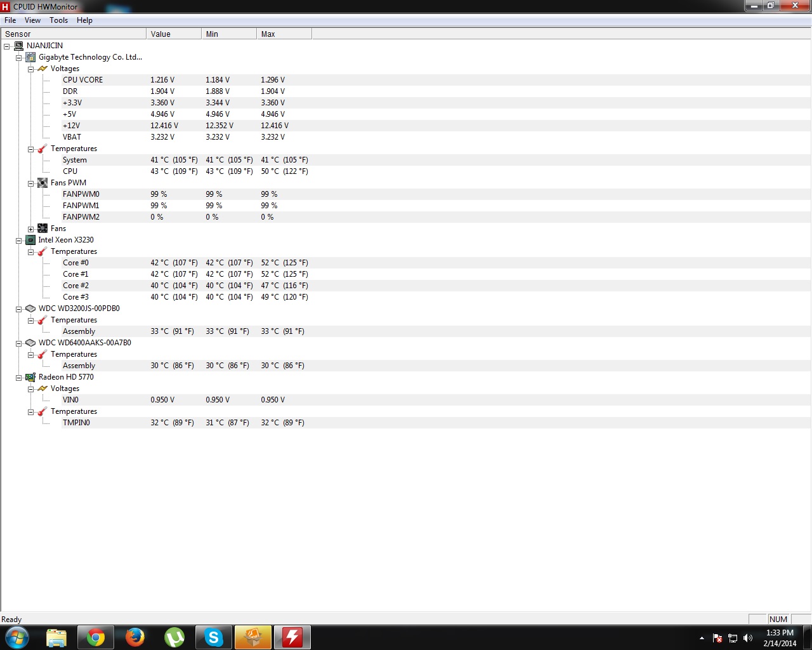
Task: Select the TMPIN0 temperature row
Action: tap(436, 423)
